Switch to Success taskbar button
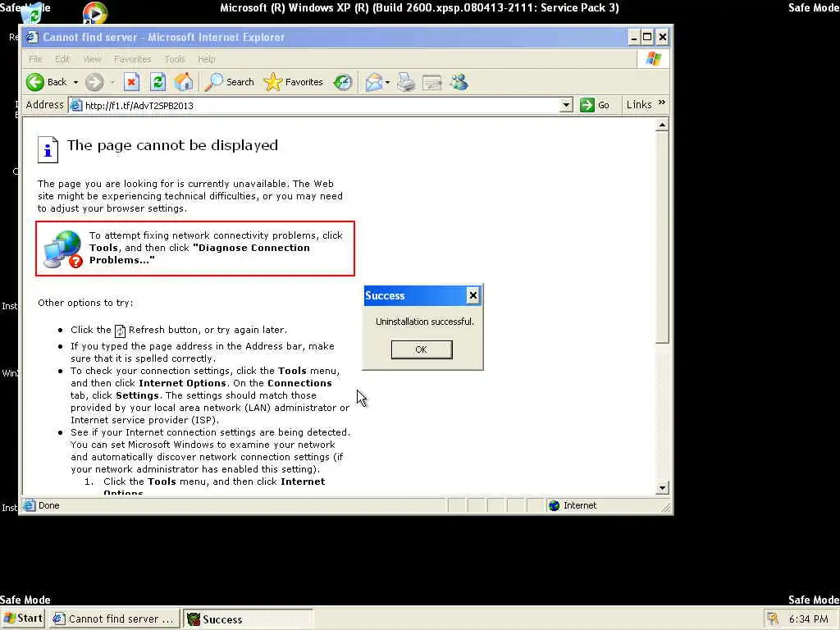This screenshot has width=840, height=630. tap(248, 619)
